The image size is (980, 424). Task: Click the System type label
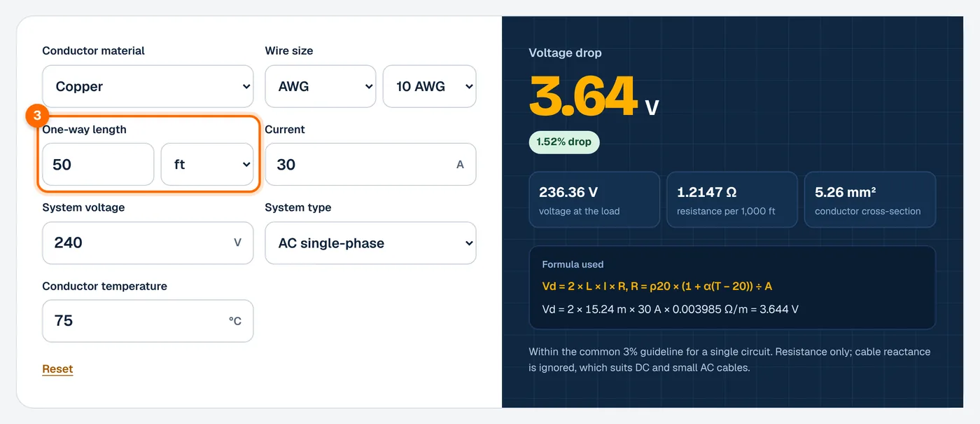coord(298,207)
